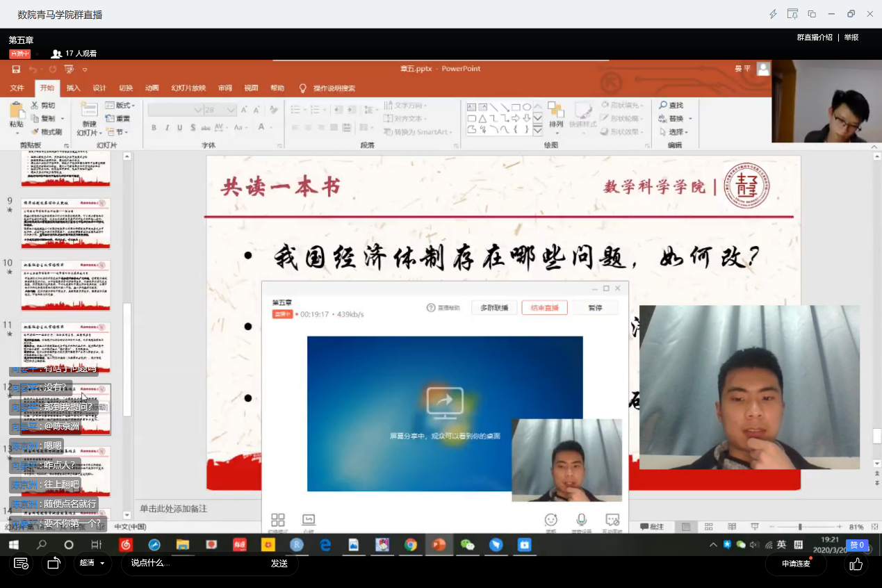882x588 pixels.
Task: Click the PowerPoint zoom slider
Action: click(800, 527)
